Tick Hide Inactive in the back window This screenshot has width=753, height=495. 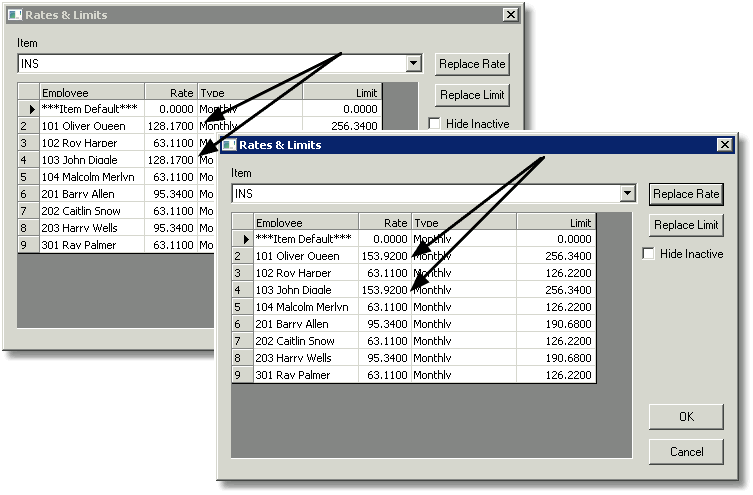[x=434, y=123]
